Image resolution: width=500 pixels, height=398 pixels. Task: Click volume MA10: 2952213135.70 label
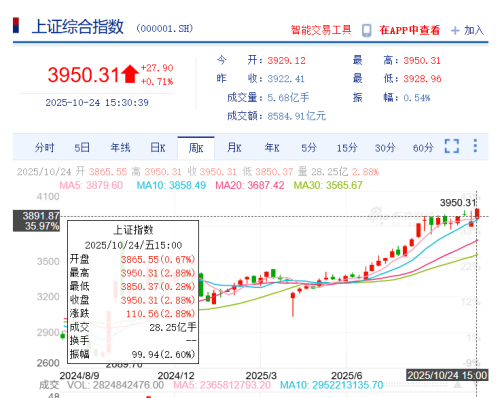click(332, 385)
